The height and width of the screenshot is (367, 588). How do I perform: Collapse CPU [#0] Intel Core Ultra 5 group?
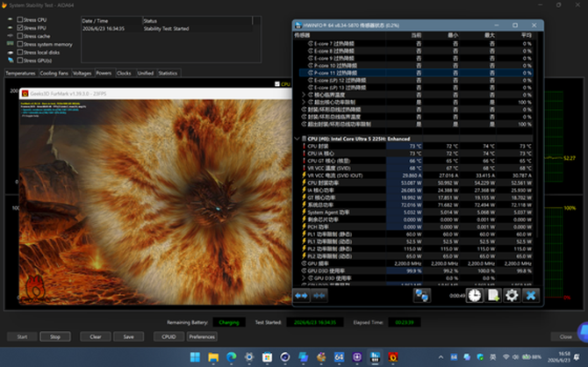[x=297, y=139]
